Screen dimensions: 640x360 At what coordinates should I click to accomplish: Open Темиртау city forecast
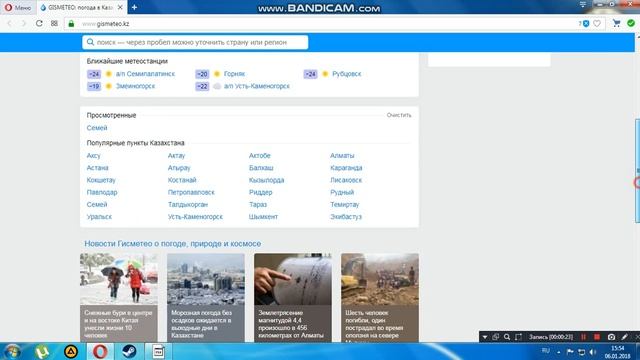(x=344, y=204)
